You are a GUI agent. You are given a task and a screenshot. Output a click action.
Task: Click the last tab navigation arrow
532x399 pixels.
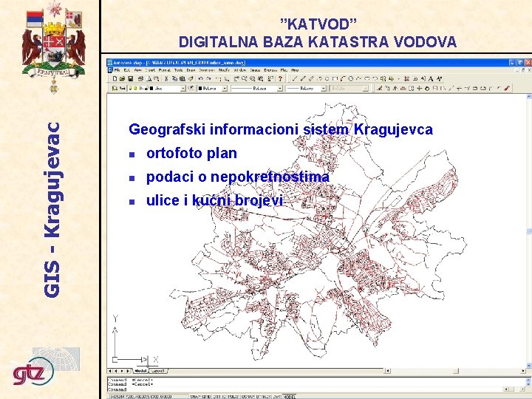[x=128, y=371]
